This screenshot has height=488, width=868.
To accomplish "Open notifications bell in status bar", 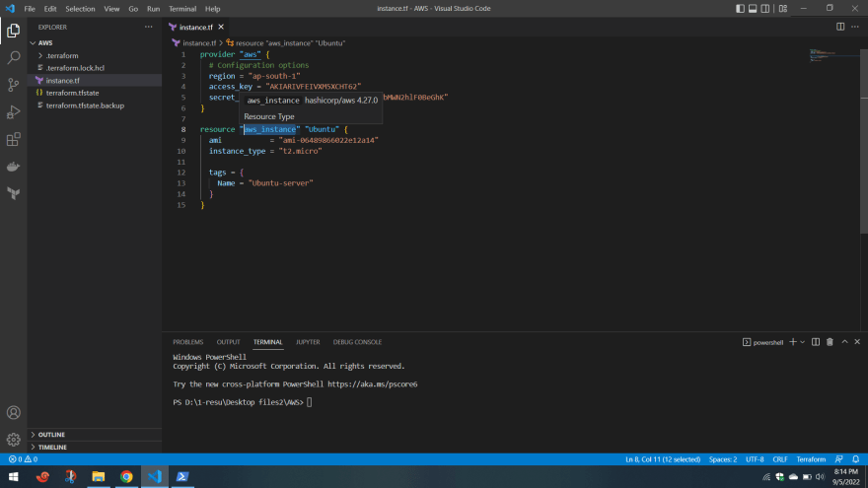I will point(856,459).
